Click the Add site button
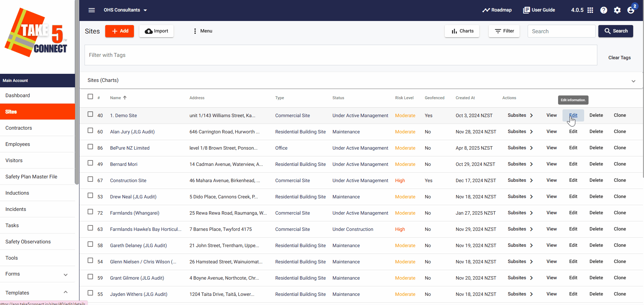 [120, 31]
